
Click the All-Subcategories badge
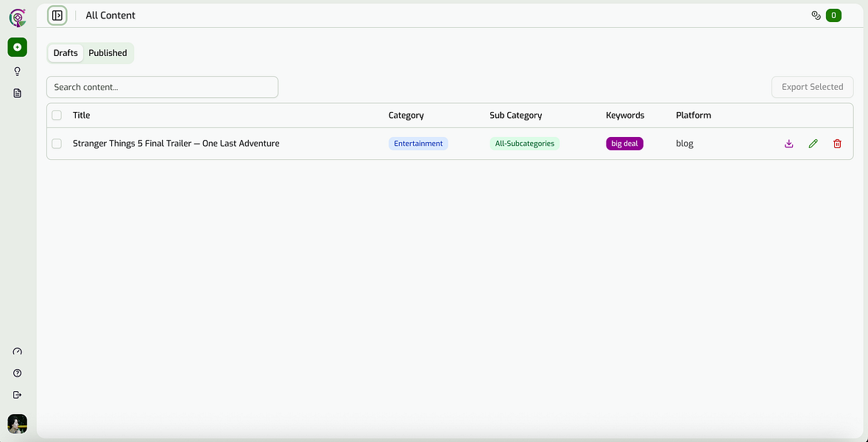click(525, 144)
